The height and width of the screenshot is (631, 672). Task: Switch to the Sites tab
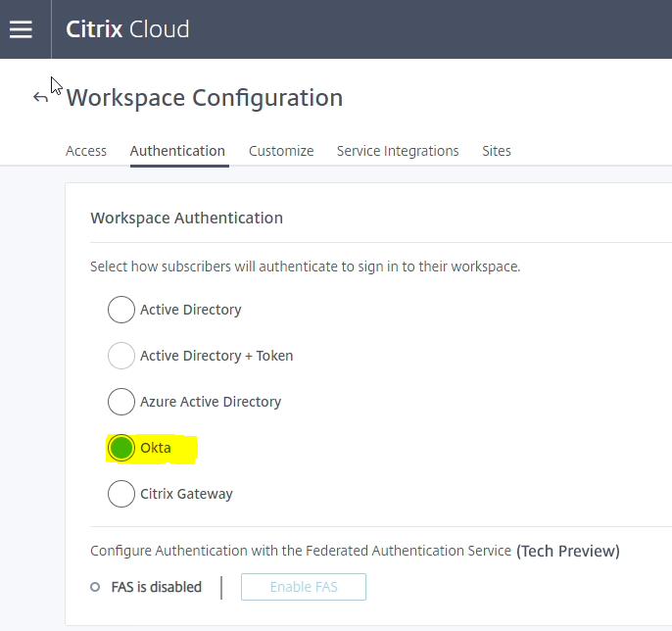click(497, 151)
